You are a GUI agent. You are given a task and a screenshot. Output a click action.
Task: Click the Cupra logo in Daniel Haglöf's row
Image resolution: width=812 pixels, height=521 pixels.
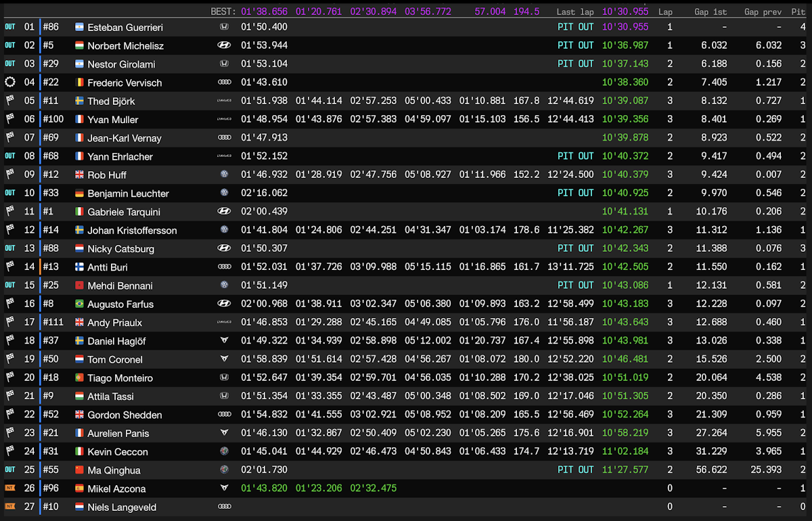tap(224, 341)
